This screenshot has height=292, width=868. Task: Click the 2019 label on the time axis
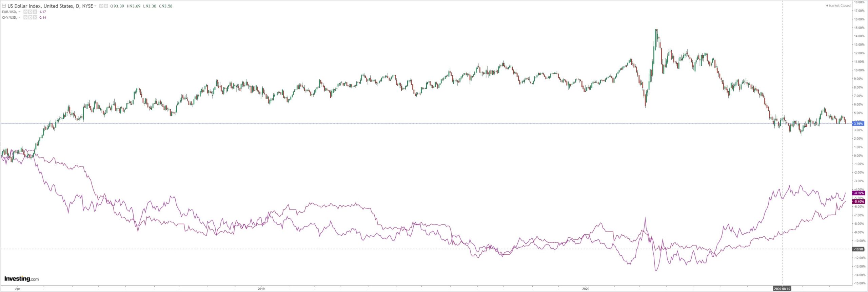[x=261, y=289]
